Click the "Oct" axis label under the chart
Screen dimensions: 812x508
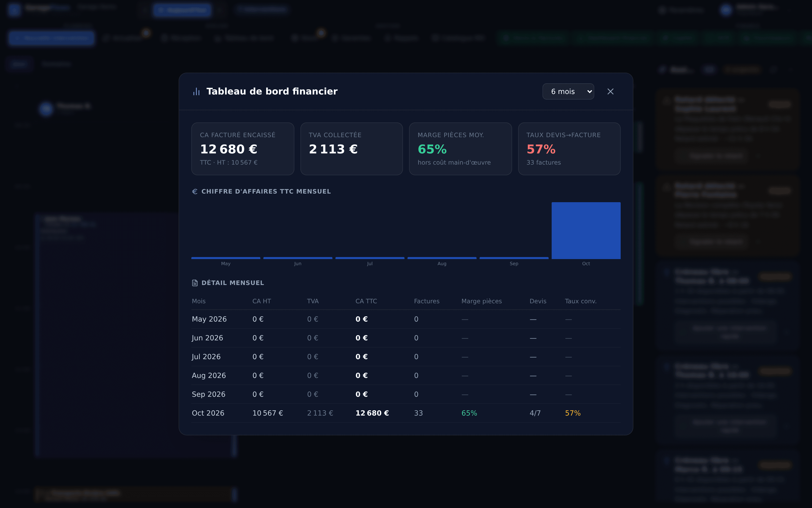[586, 264]
